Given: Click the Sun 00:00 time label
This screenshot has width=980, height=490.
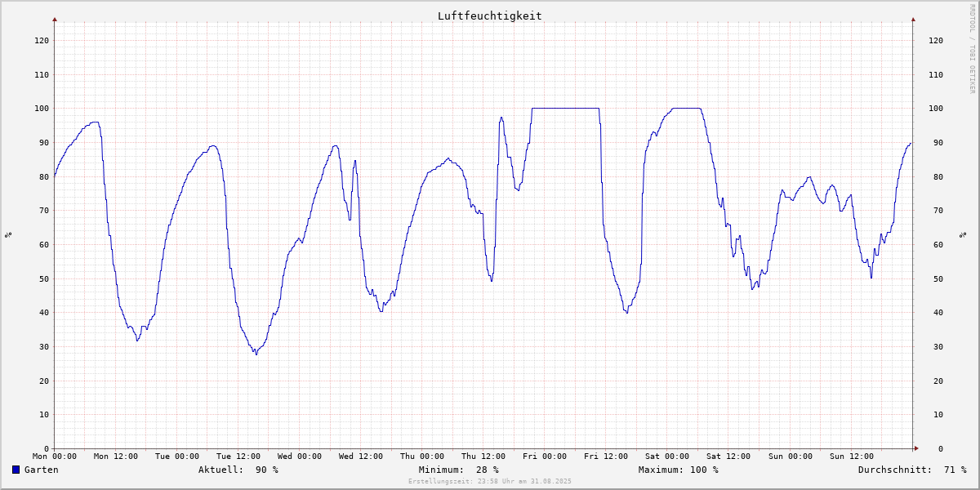Looking at the screenshot, I should (x=790, y=457).
